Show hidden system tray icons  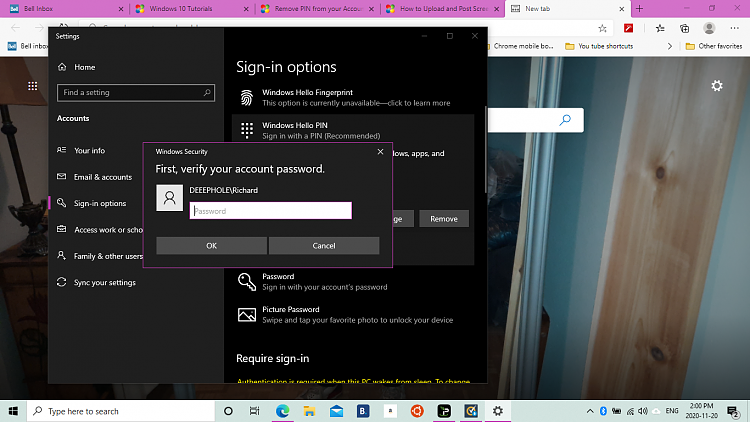click(x=590, y=411)
